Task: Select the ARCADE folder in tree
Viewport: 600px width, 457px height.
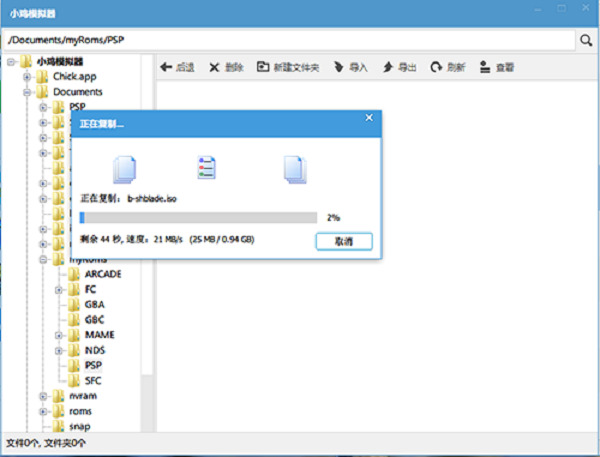Action: [102, 274]
